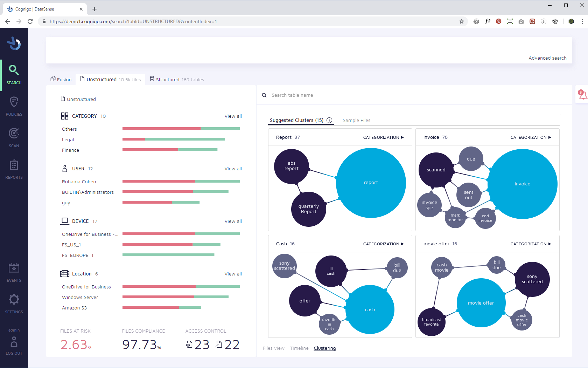The height and width of the screenshot is (368, 588).
Task: Expand Categorization for Invoice cluster
Action: 531,137
